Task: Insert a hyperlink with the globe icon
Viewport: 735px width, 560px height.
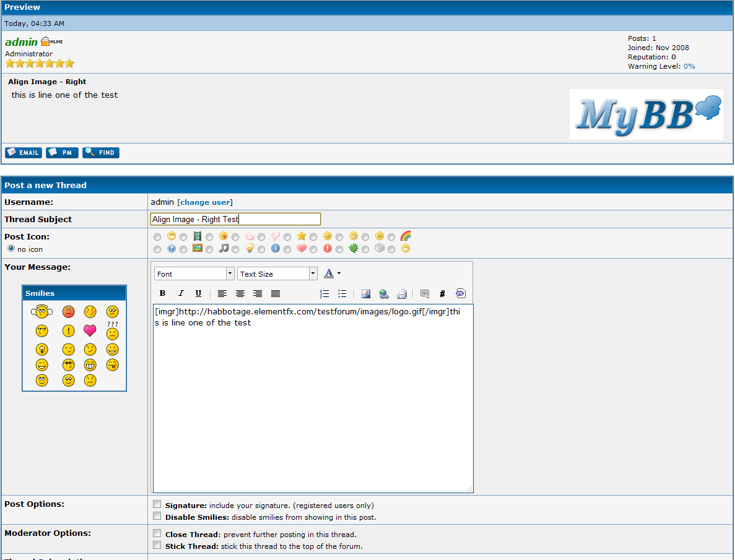Action: (384, 294)
